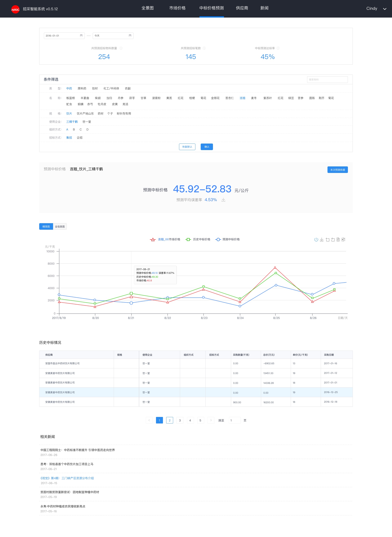Select 金银花 name filter
The image size is (392, 537).
tap(215, 98)
